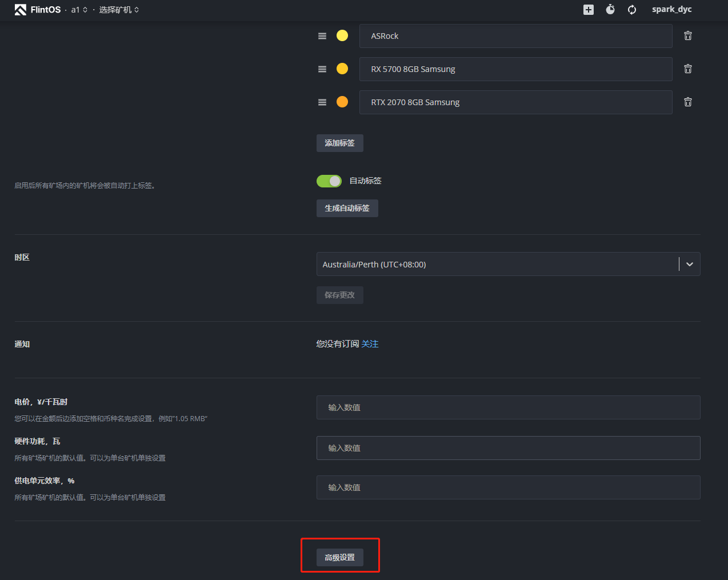Delete the ASRock tag

688,36
